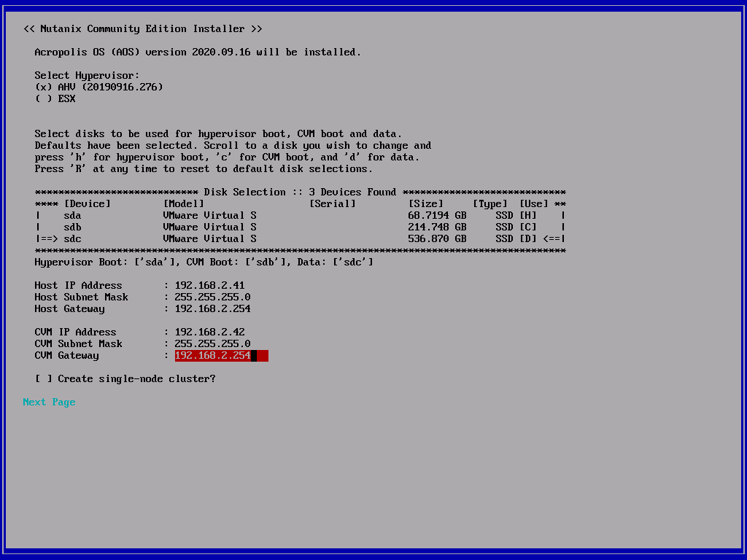Image resolution: width=747 pixels, height=560 pixels.
Task: Click the [Model] column header
Action: 183,204
